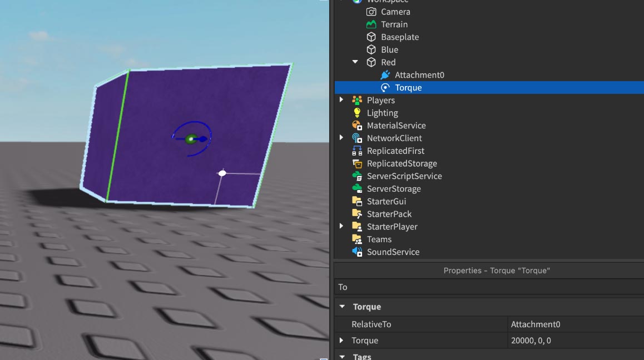Screen dimensions: 644x360
Task: Edit the Torque value 20000, 0, 0
Action: point(576,341)
